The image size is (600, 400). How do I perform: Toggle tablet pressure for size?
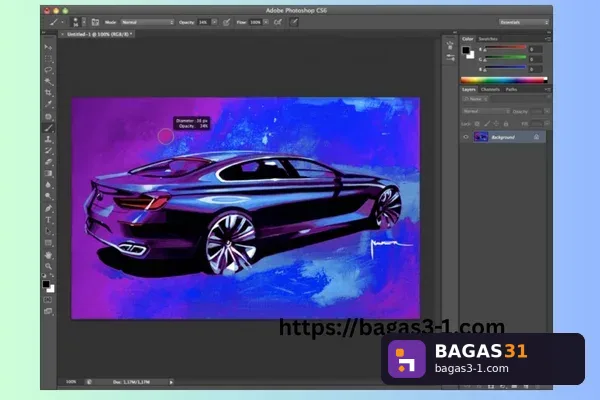(293, 22)
